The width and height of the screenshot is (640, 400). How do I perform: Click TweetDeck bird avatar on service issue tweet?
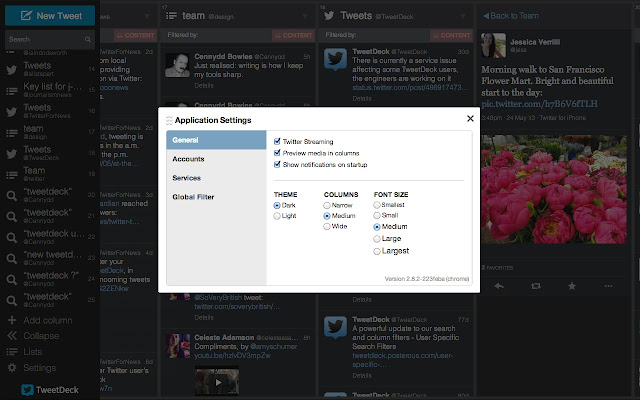(336, 60)
